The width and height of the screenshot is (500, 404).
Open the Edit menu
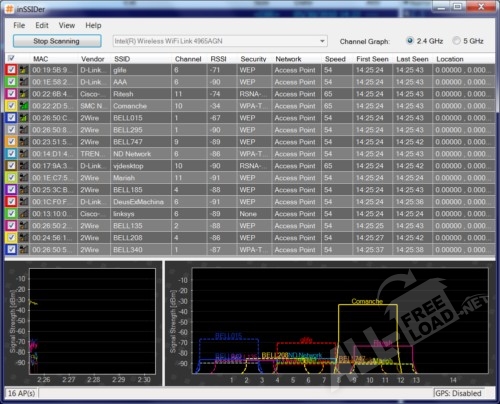(x=42, y=25)
